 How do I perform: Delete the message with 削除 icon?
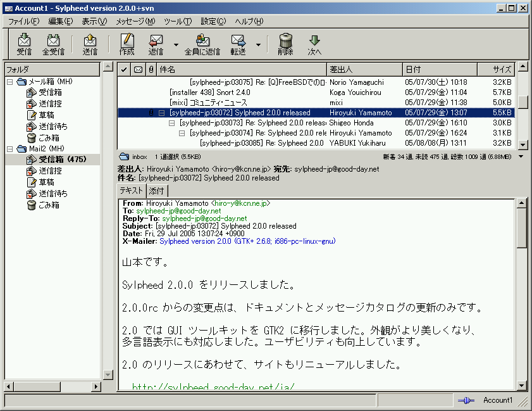[285, 44]
